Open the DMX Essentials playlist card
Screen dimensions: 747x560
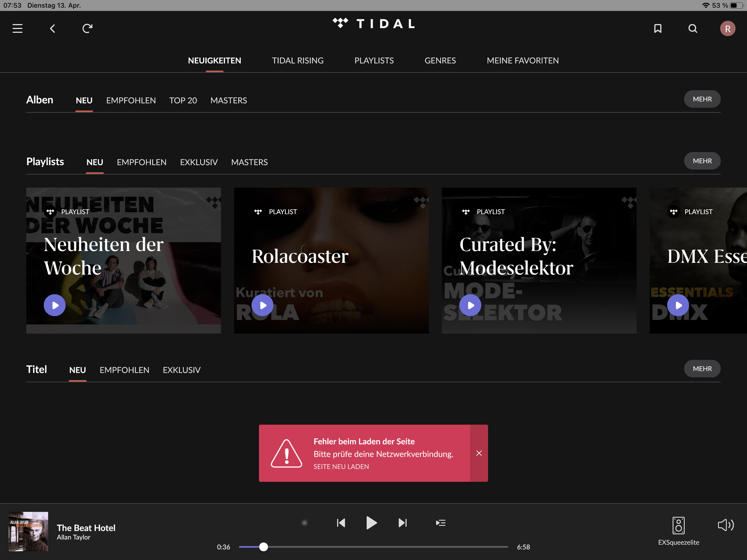pyautogui.click(x=698, y=260)
